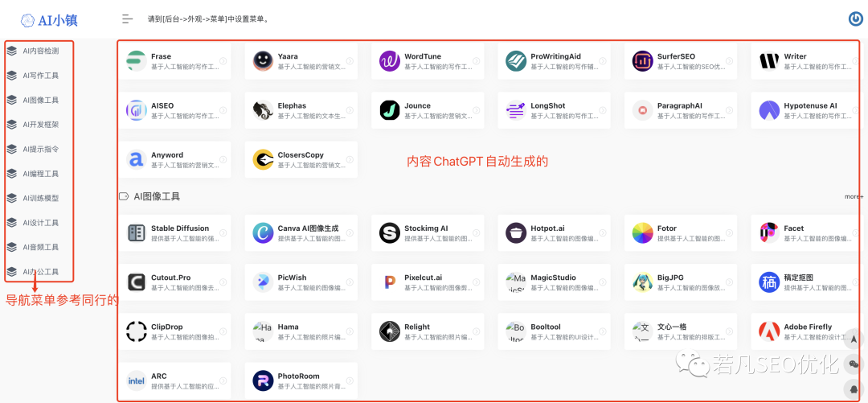
Task: Click the Stable Diffusion logo icon
Action: click(x=136, y=232)
